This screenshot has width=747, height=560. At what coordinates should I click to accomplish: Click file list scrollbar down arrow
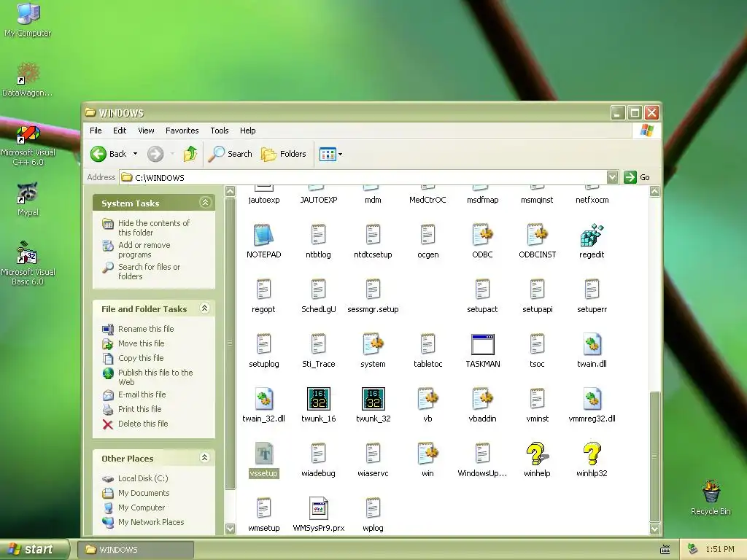pos(654,529)
